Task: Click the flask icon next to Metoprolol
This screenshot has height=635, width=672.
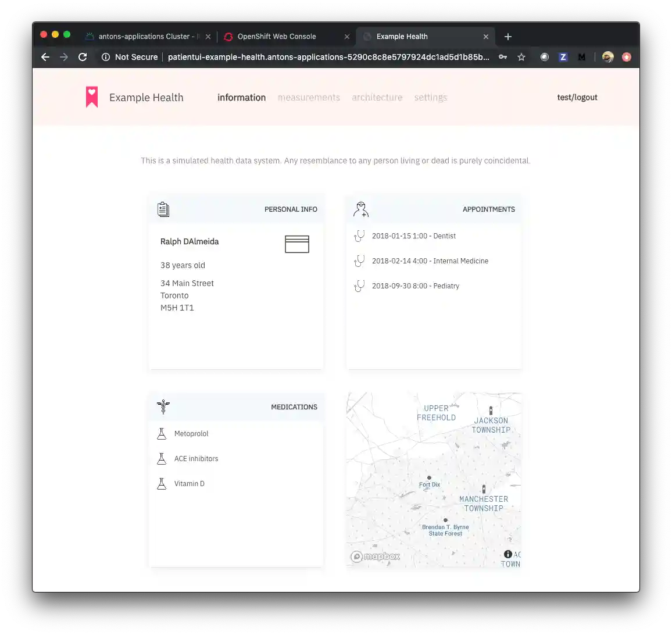Action: 161,433
